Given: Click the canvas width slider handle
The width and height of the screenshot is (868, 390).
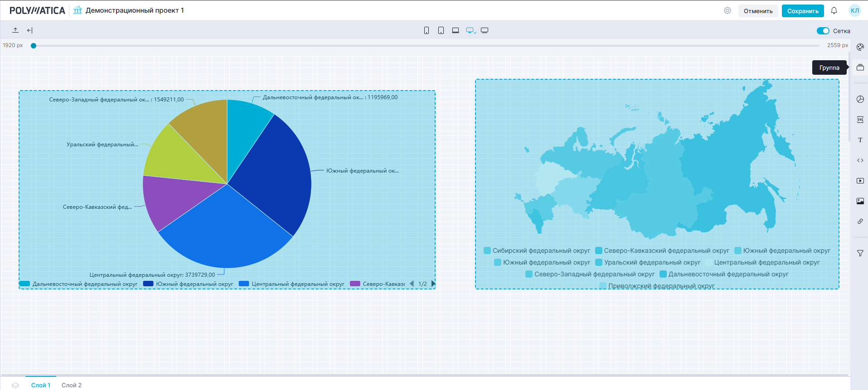Looking at the screenshot, I should coord(34,46).
